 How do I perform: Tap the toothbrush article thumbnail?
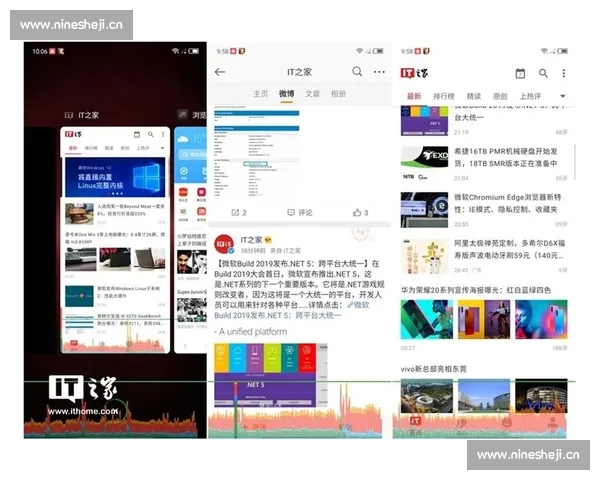pyautogui.click(x=424, y=256)
